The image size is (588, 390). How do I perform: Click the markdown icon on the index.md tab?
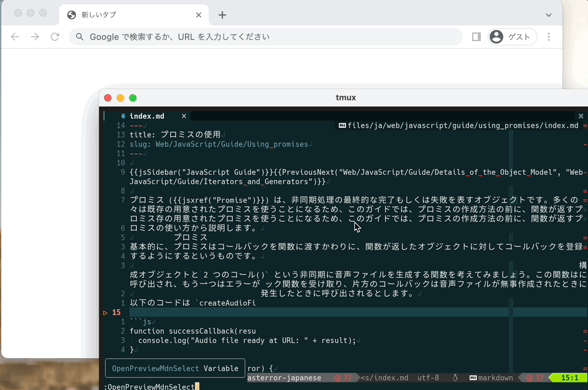pos(123,117)
